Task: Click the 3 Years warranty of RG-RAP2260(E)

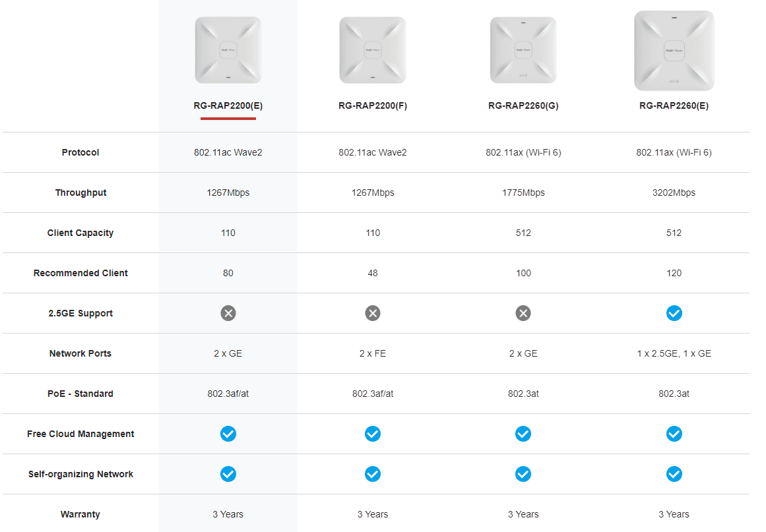Action: click(674, 514)
